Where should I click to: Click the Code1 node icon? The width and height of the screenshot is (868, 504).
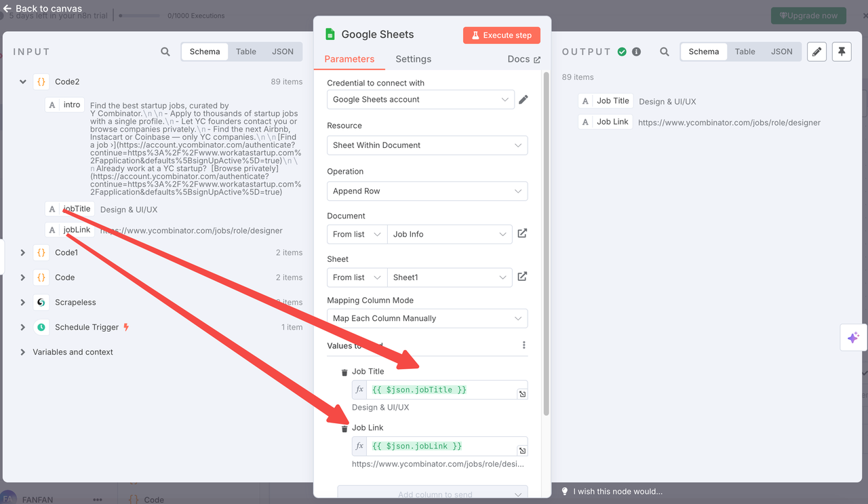[x=41, y=252]
